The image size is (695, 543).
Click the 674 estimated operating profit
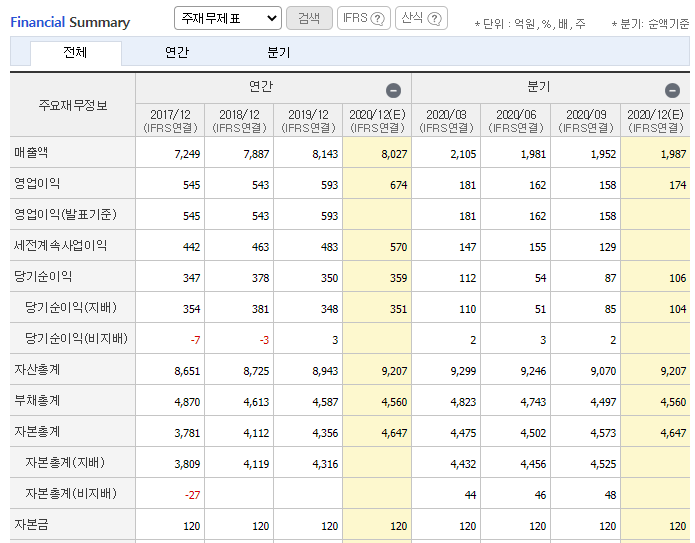[398, 185]
